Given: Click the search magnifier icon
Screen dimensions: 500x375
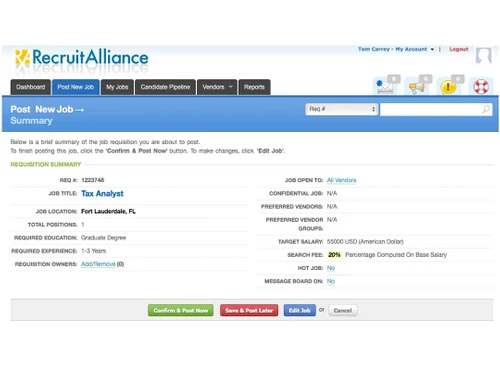Looking at the screenshot, I should tap(486, 109).
